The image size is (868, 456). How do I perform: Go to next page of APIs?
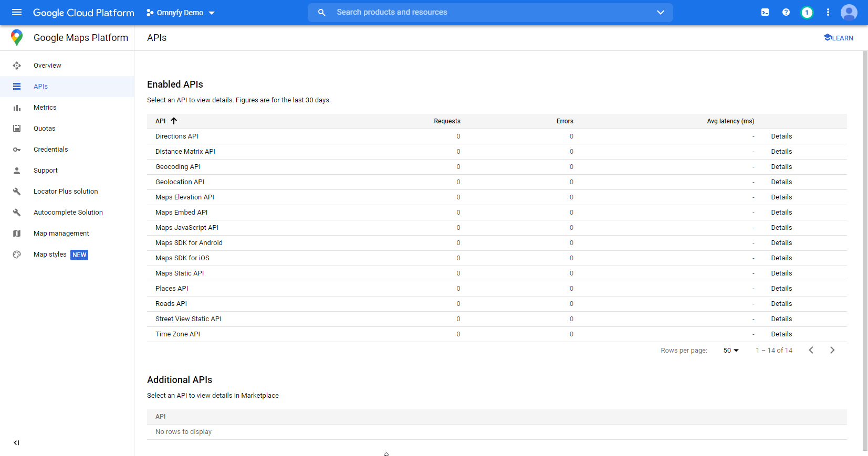point(832,350)
